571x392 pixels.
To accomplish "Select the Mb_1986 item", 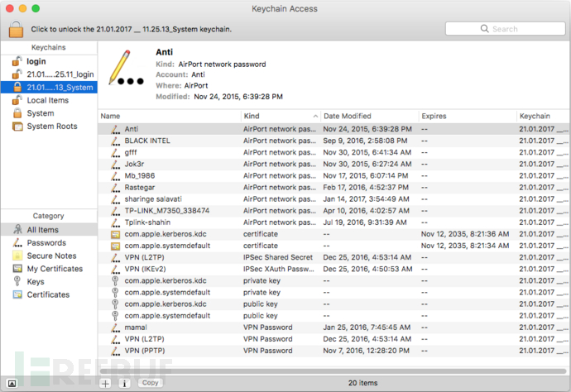I will point(333,175).
